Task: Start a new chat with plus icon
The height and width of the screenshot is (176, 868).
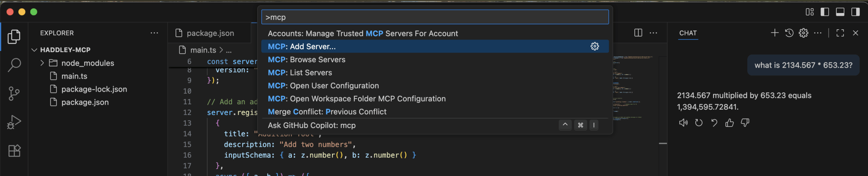Action: (775, 33)
